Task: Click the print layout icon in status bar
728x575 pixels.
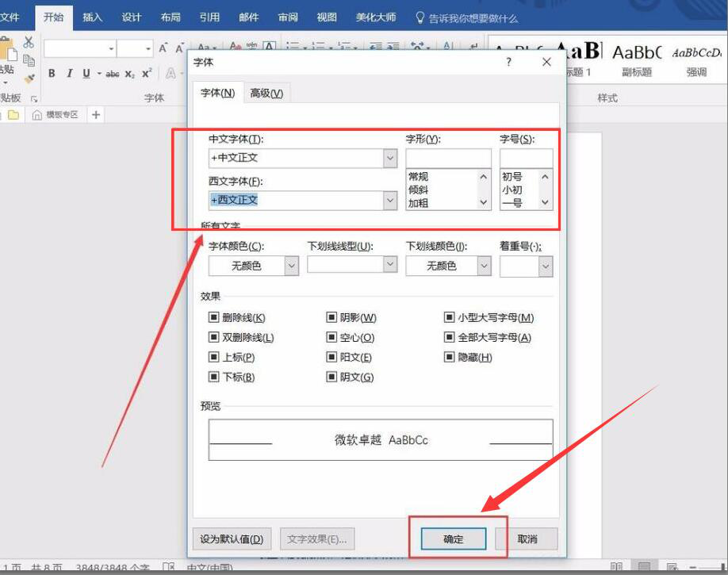Action: click(x=644, y=566)
